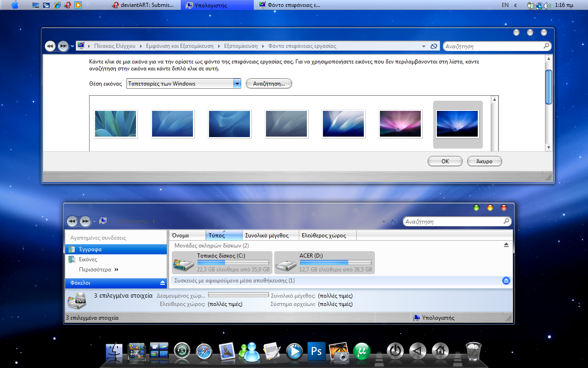Click the volume icon in the system tray
This screenshot has height=368, width=588.
pos(547,6)
